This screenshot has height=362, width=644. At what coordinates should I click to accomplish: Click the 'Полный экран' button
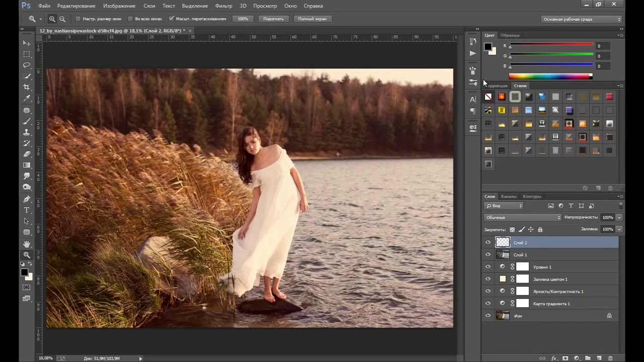click(x=312, y=19)
